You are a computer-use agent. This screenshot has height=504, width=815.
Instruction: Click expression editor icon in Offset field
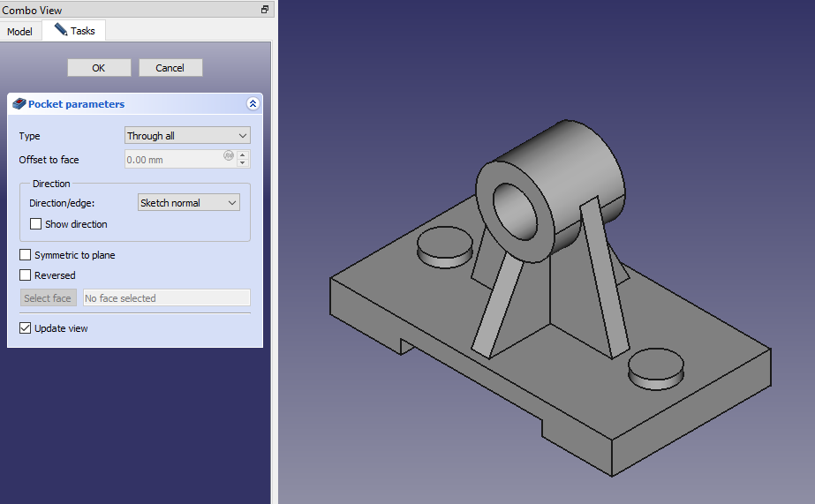point(229,155)
